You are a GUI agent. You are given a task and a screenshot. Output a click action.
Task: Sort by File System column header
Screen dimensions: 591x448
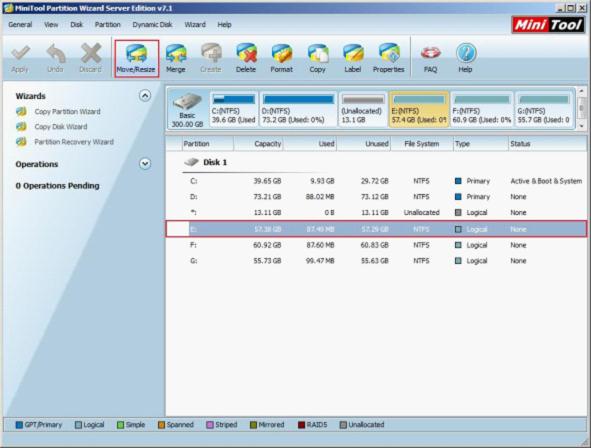point(422,144)
